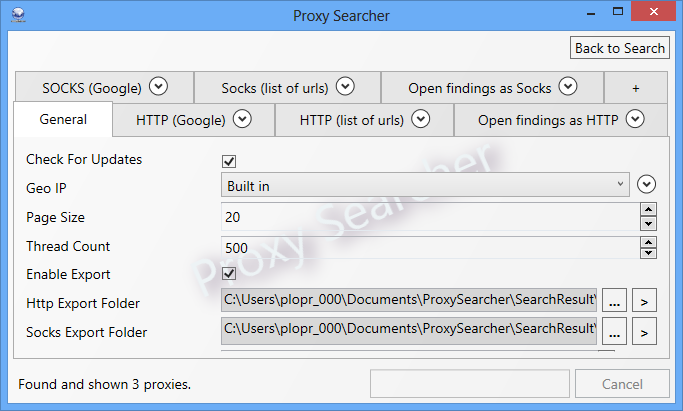Click the Page Size field showing 20
Image resolution: width=683 pixels, height=411 pixels.
coord(430,217)
